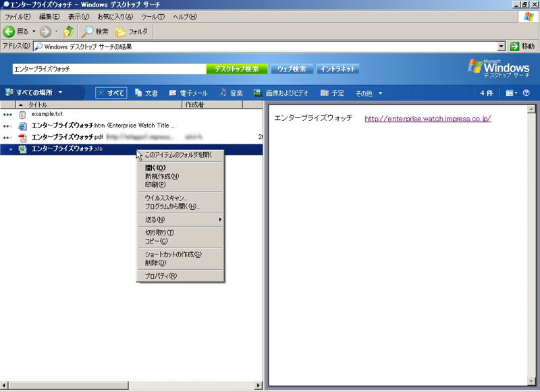Expand the その他 filter dropdown
The height and width of the screenshot is (392, 540).
[x=369, y=93]
